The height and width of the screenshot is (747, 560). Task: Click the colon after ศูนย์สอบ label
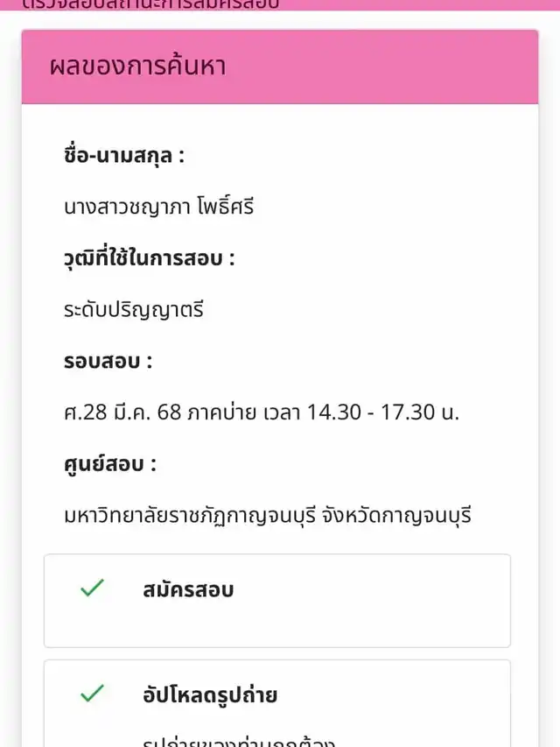pos(152,465)
